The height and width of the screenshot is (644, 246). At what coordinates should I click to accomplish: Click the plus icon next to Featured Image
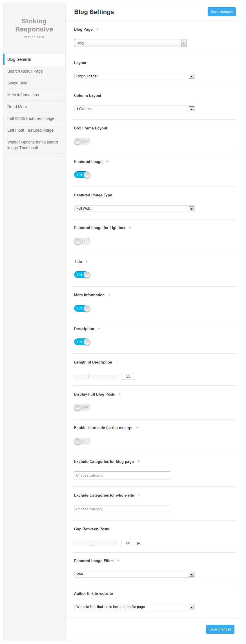[x=107, y=161]
